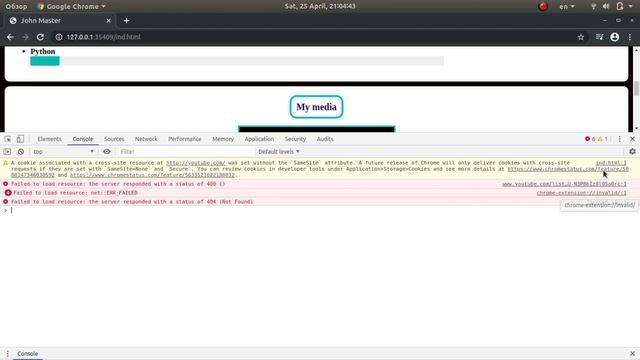Open the Security tab

(295, 139)
